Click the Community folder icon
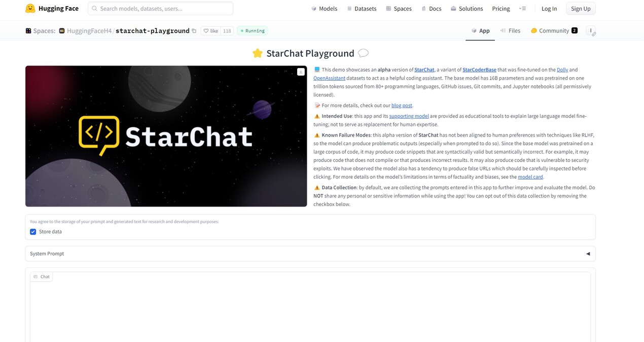Image resolution: width=644 pixels, height=342 pixels. pos(533,30)
